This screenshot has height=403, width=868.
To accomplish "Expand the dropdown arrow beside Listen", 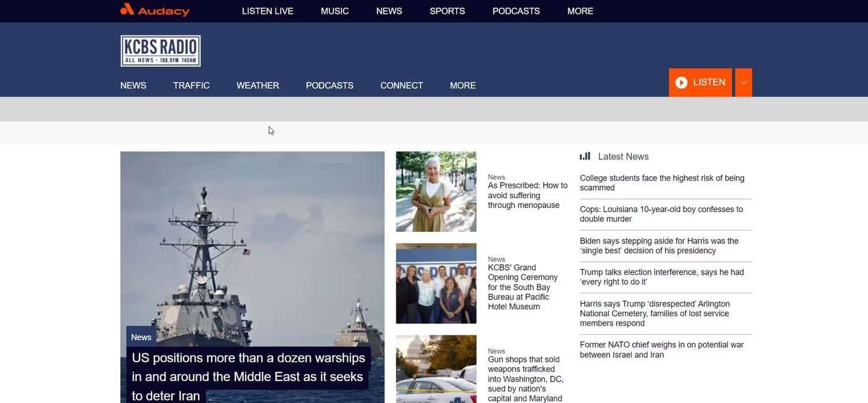I will (744, 83).
